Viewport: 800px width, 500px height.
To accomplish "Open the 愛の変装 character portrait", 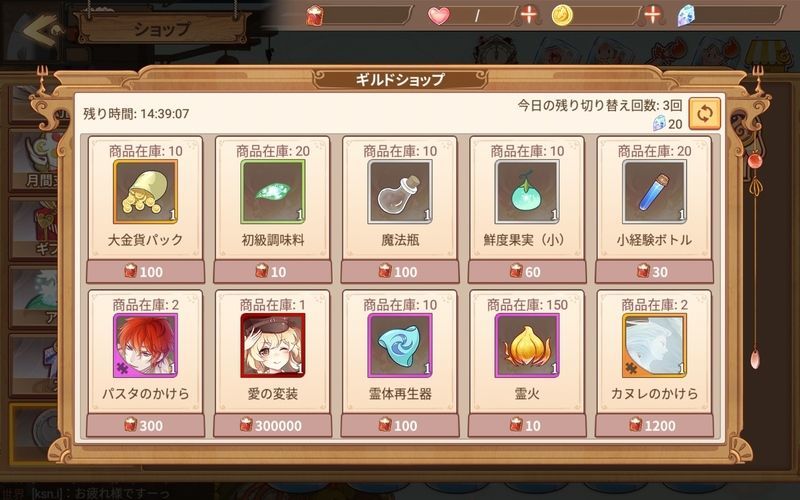I will pyautogui.click(x=272, y=345).
